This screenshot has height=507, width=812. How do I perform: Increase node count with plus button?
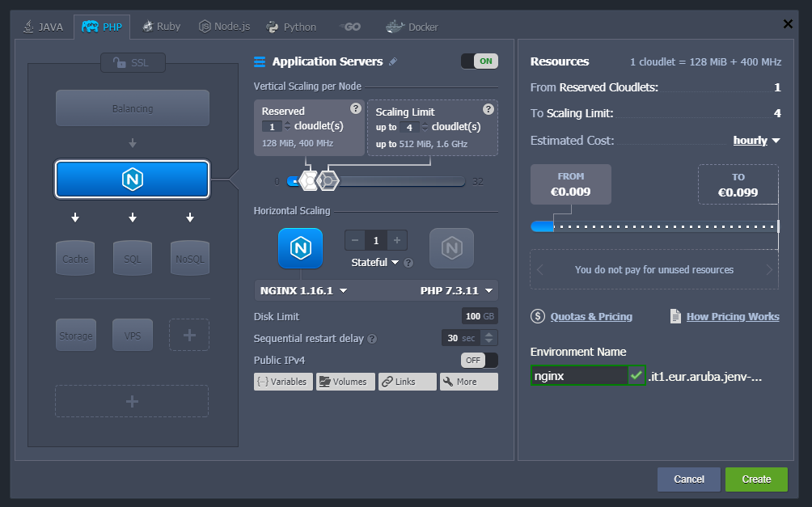396,240
